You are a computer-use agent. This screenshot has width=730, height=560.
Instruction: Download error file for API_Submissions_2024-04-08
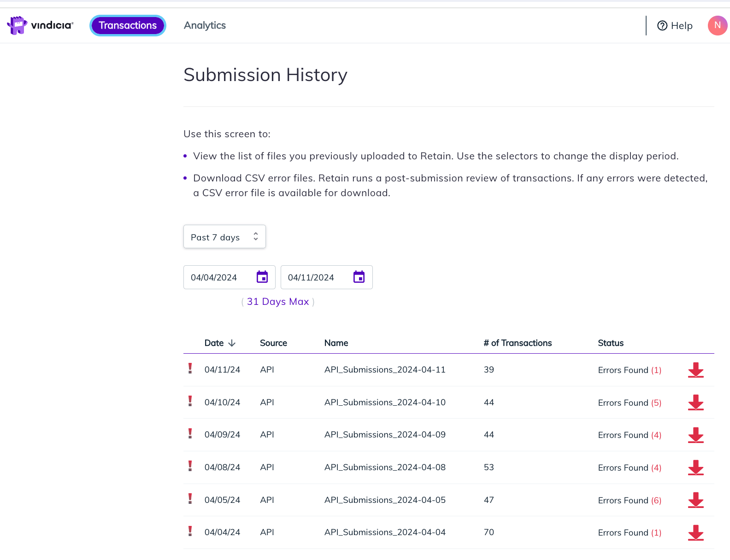(696, 467)
